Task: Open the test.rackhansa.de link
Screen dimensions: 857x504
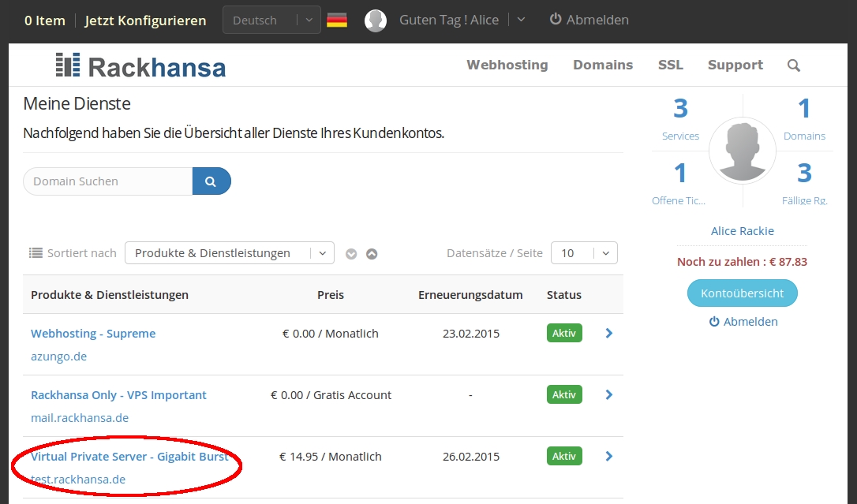Action: (x=78, y=480)
